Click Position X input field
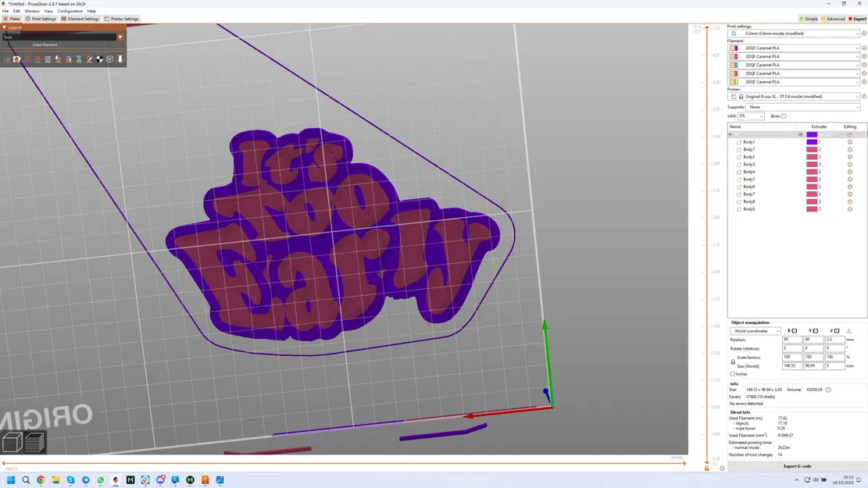 click(791, 340)
